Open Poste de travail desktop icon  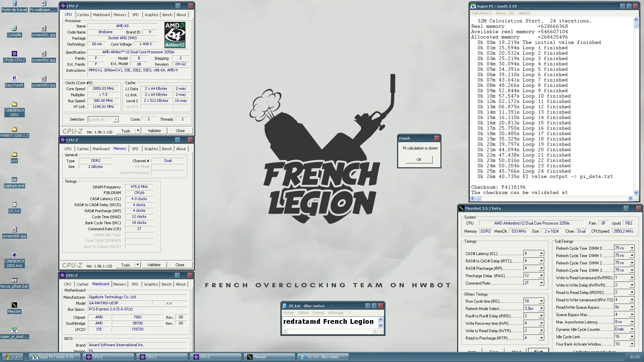(14, 6)
